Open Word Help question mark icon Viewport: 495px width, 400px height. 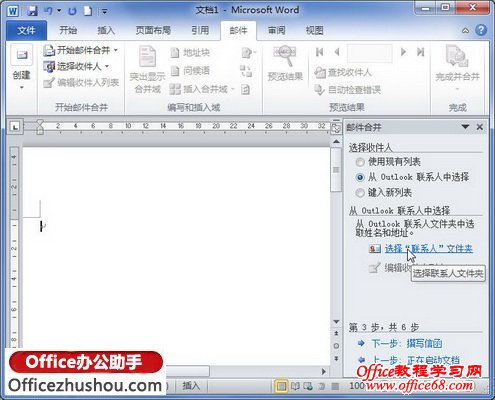(481, 30)
